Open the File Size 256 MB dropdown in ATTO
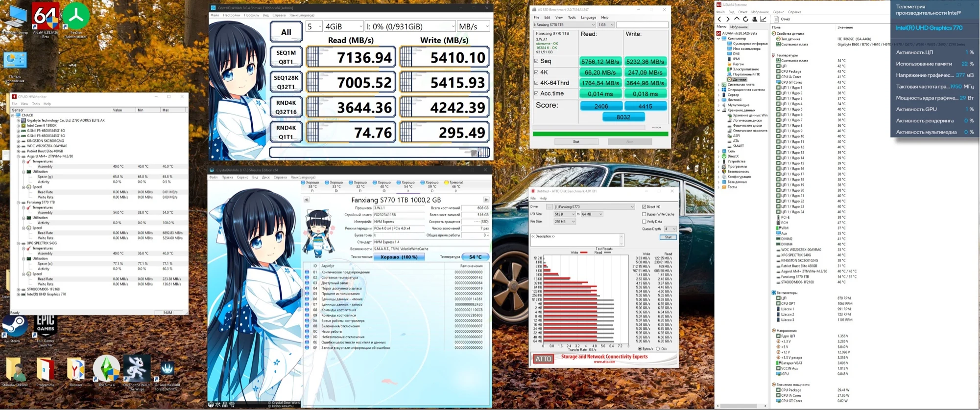Image resolution: width=980 pixels, height=410 pixels. (x=565, y=222)
